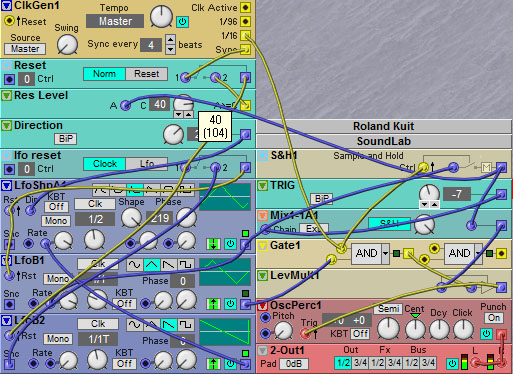Screen dimensions: 513x374
Task: Toggle Punch On in OscPerc1
Action: [x=494, y=318]
